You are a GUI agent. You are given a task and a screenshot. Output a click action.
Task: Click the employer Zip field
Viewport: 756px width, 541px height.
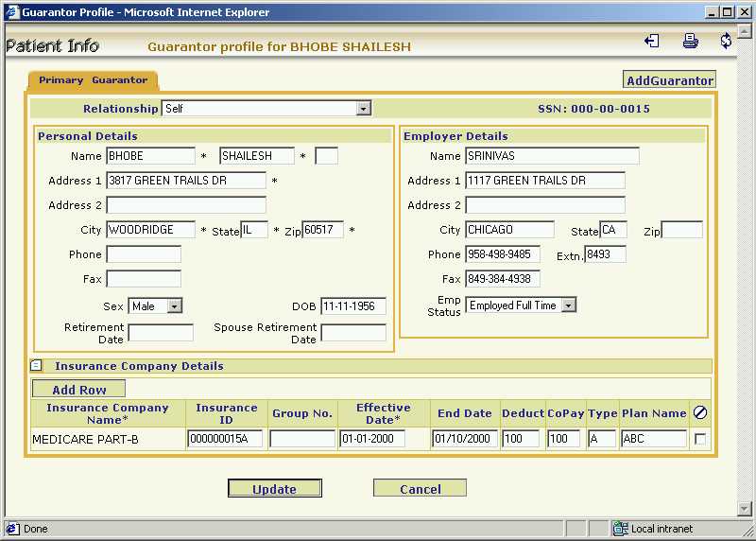(x=682, y=230)
